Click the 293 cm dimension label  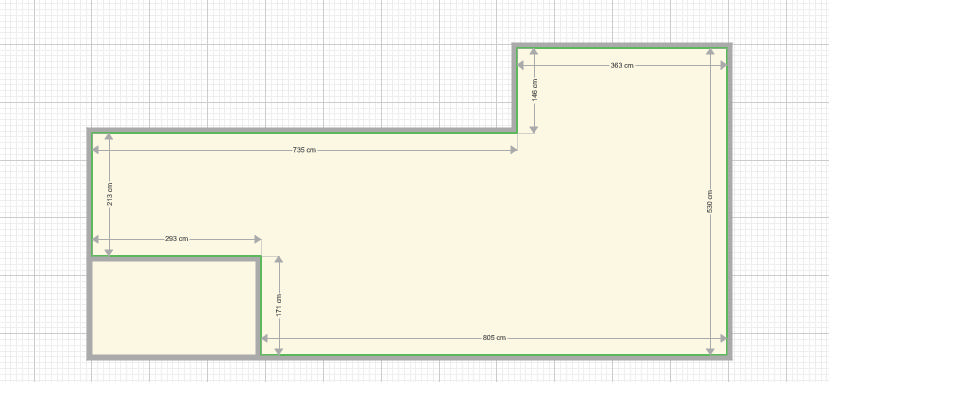pos(176,239)
